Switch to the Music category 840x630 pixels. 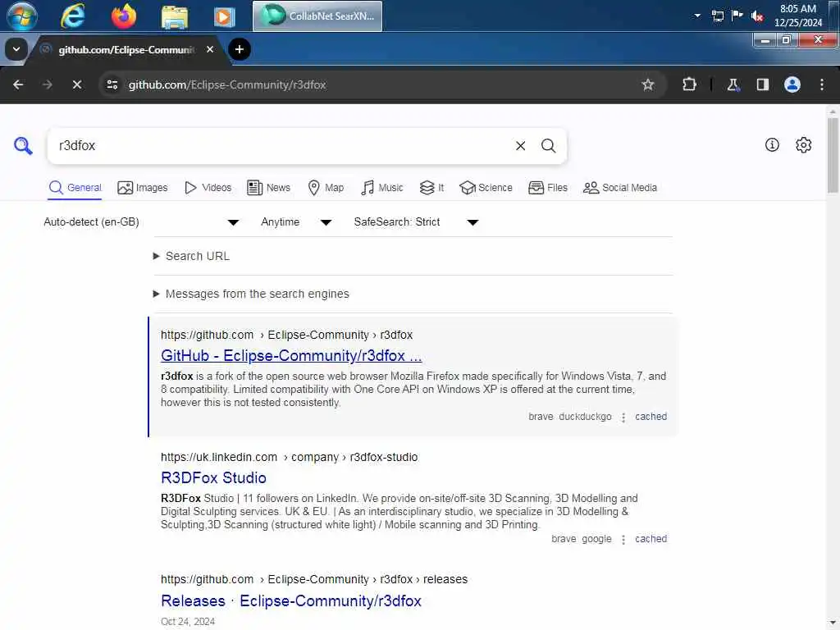click(x=382, y=188)
